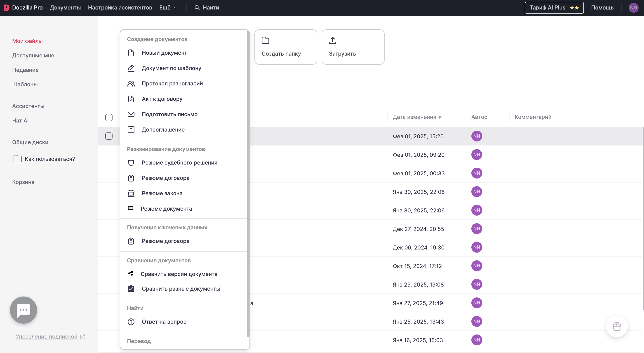
Task: Sort by Дата изменения column arrow
Action: pyautogui.click(x=440, y=117)
